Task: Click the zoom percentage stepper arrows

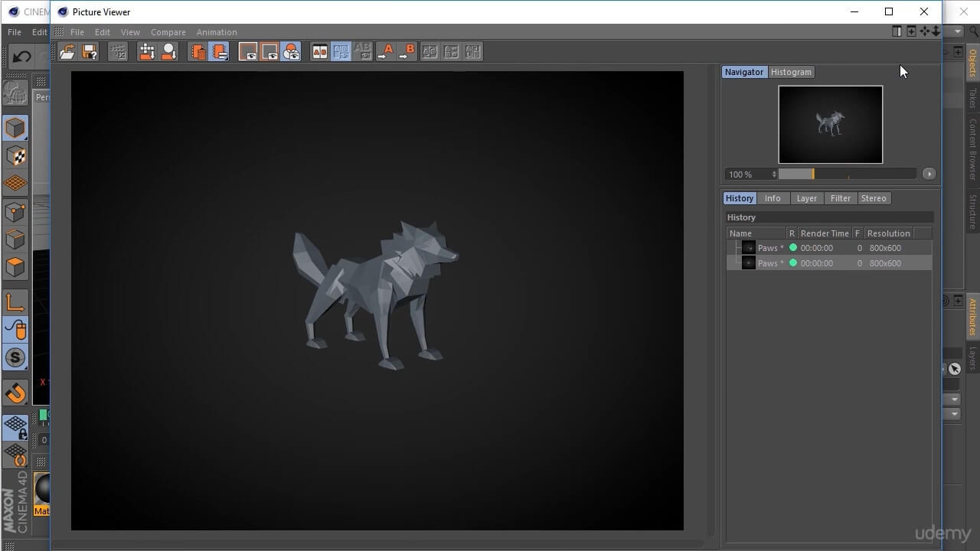Action: [774, 174]
